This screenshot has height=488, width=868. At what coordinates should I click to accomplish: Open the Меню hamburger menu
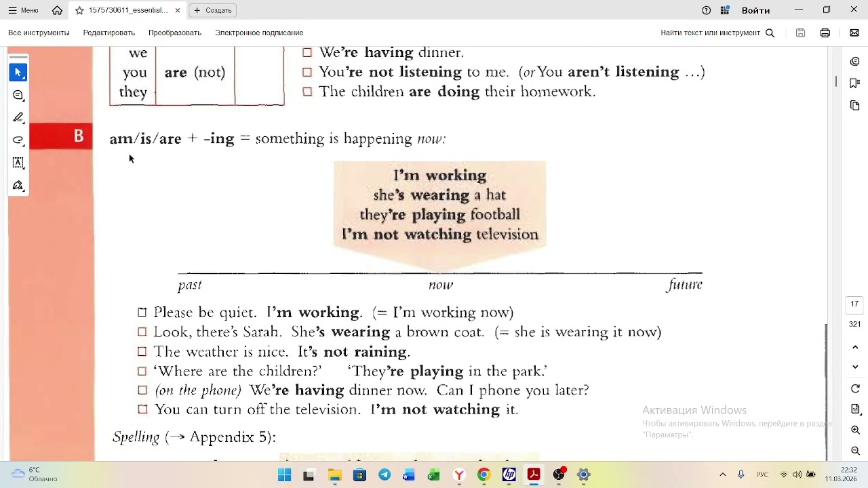23,10
